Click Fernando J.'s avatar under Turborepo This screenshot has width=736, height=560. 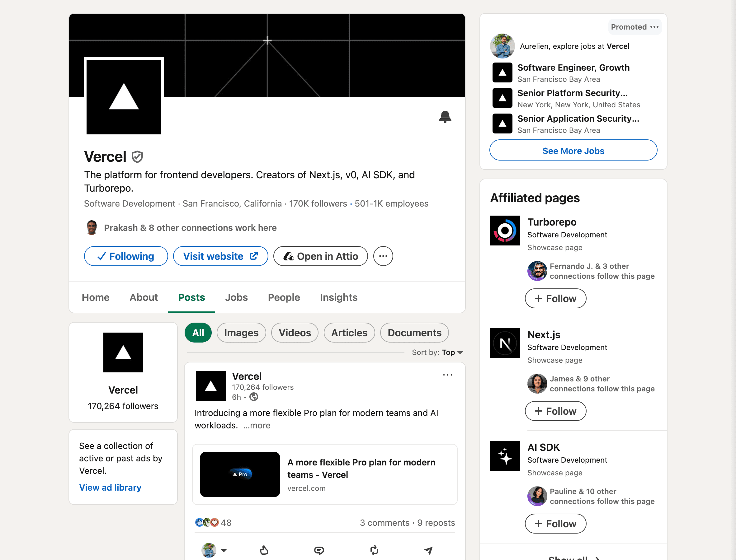[x=537, y=271]
